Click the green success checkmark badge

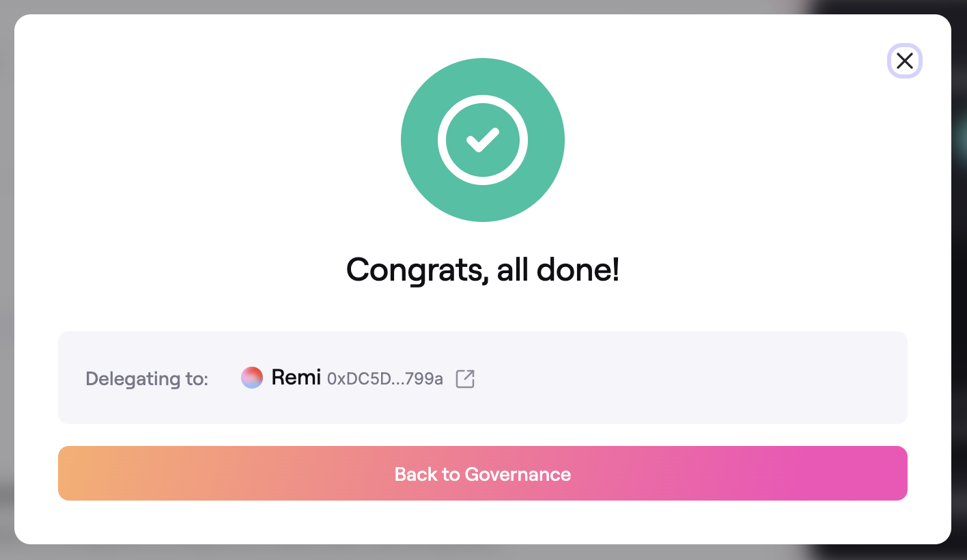click(482, 140)
